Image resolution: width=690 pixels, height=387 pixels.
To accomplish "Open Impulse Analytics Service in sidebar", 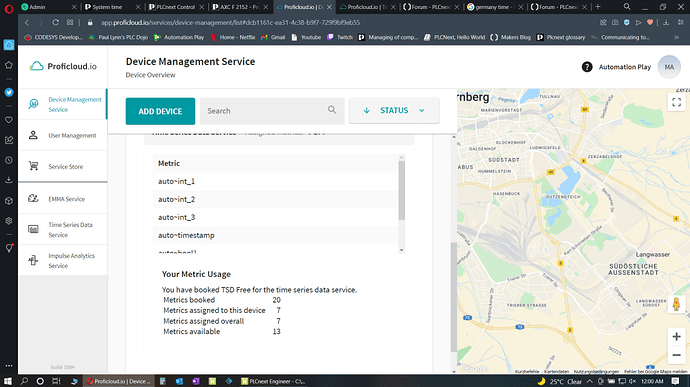I will pos(62,261).
